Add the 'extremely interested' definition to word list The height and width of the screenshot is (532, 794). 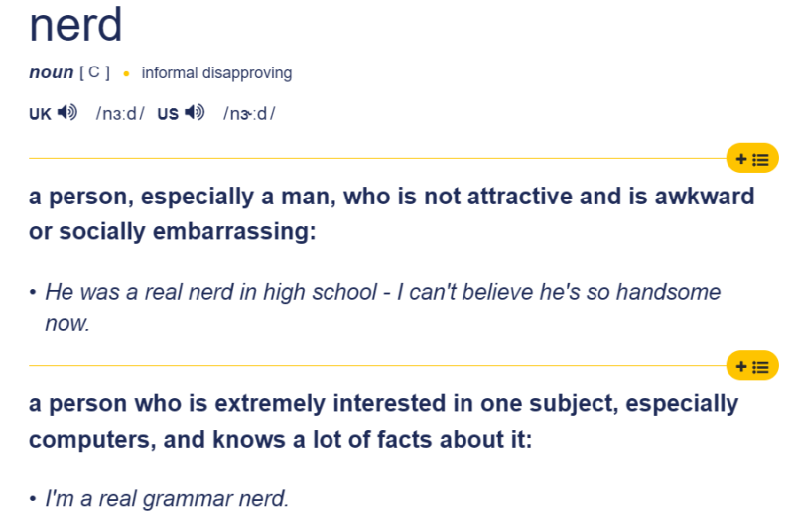[x=752, y=366]
